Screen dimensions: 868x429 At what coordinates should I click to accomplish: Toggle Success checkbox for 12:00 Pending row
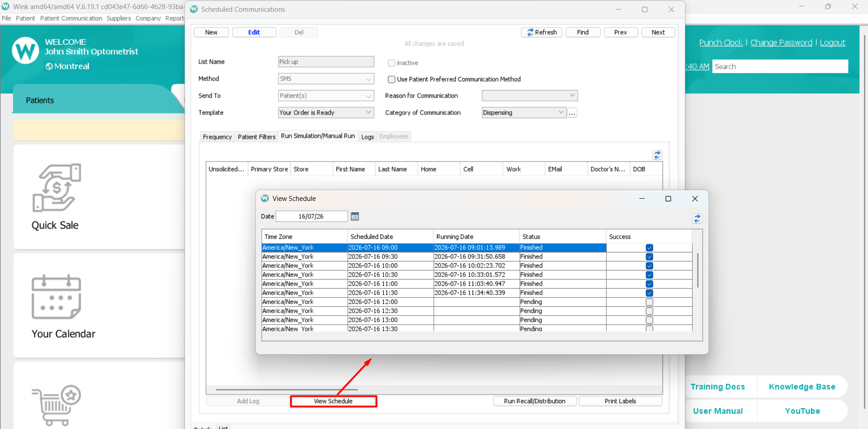click(x=649, y=302)
